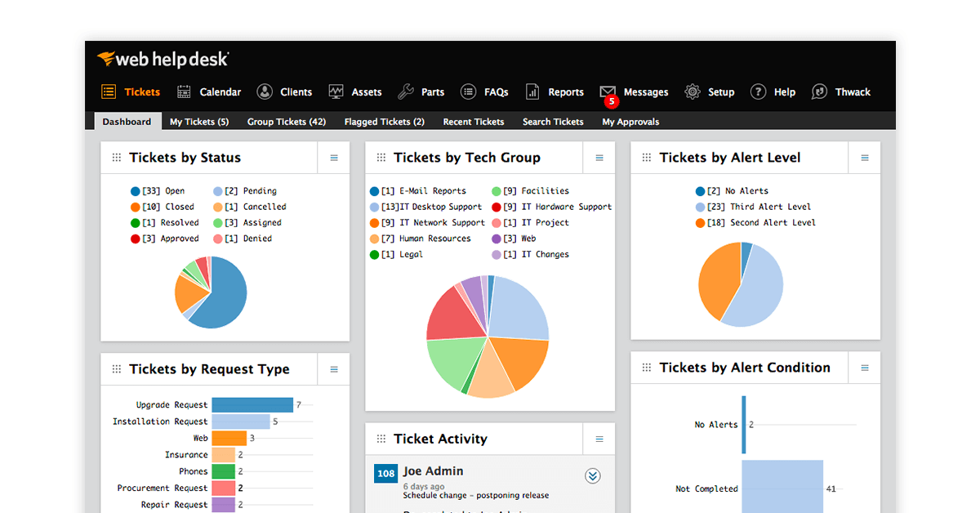Select the Dashboard tab
Viewport: 980px width, 513px height.
click(127, 122)
